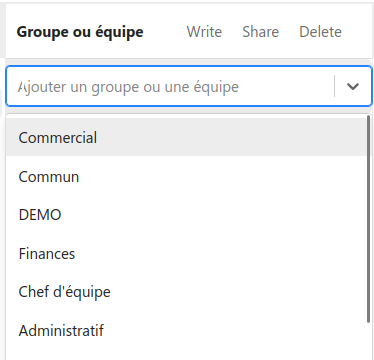Image resolution: width=374 pixels, height=360 pixels.
Task: Click the blank area right of DEMO
Action: coord(213,215)
